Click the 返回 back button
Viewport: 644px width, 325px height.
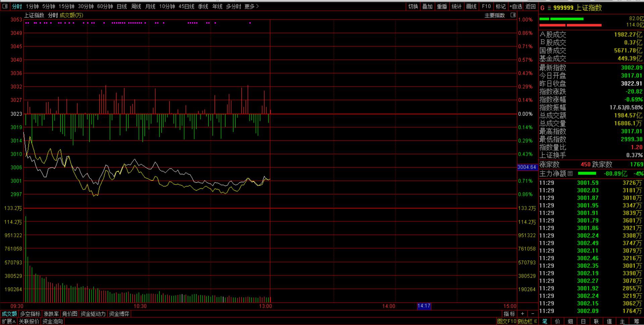pyautogui.click(x=531, y=6)
